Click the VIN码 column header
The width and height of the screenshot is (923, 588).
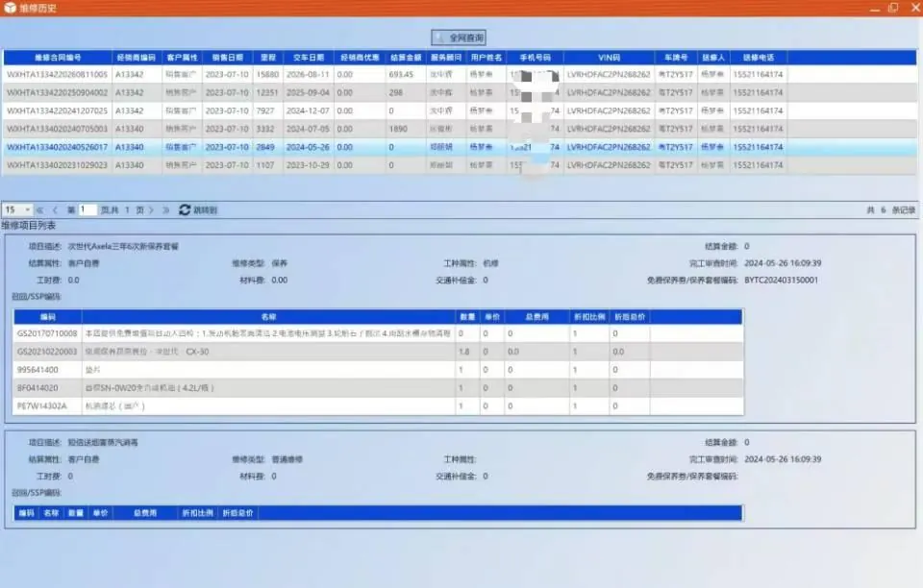pos(610,58)
